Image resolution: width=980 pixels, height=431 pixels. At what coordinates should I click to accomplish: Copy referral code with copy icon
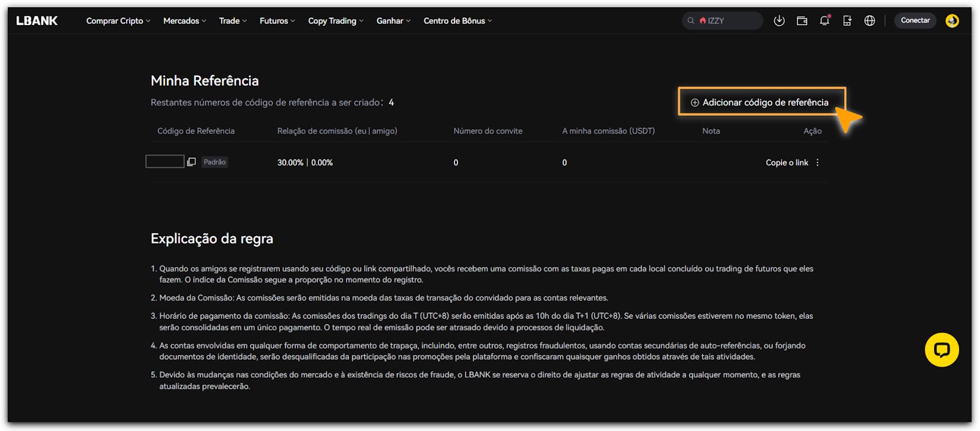[192, 162]
